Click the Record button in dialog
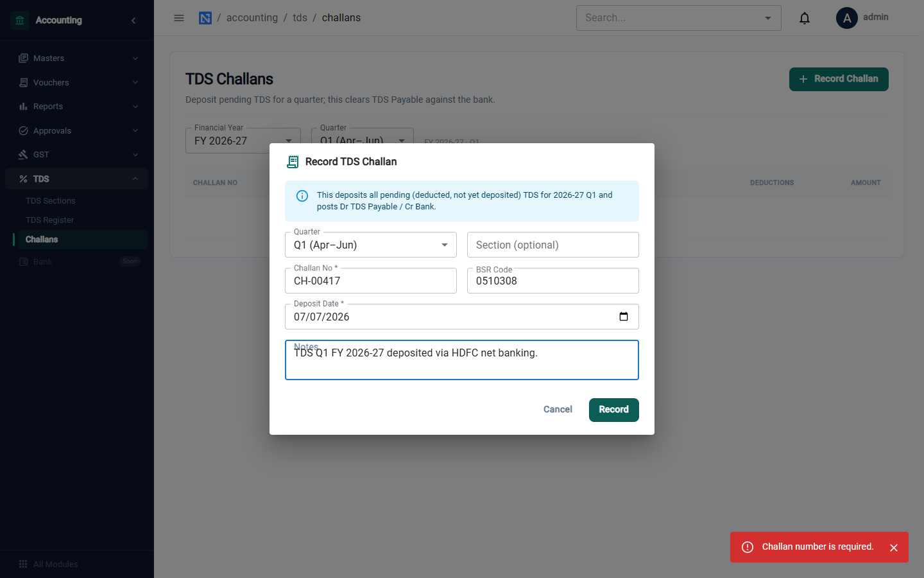Screen dimensions: 924x578 tap(614, 410)
